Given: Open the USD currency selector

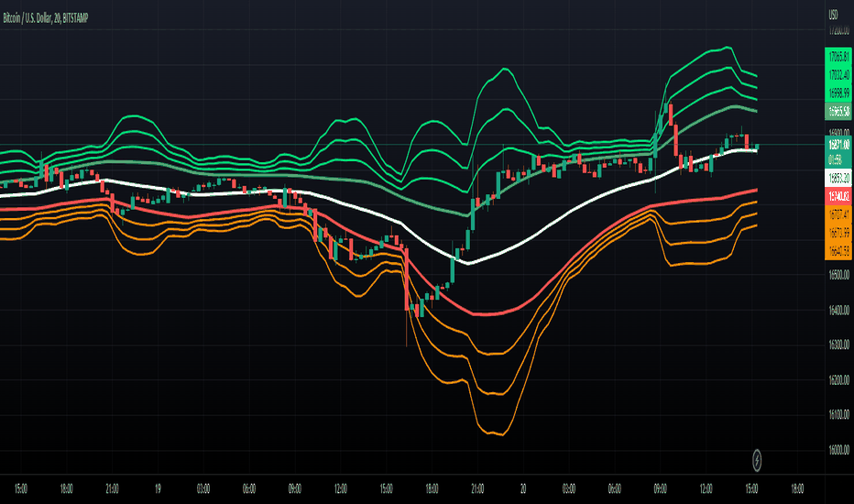Looking at the screenshot, I should click(833, 16).
